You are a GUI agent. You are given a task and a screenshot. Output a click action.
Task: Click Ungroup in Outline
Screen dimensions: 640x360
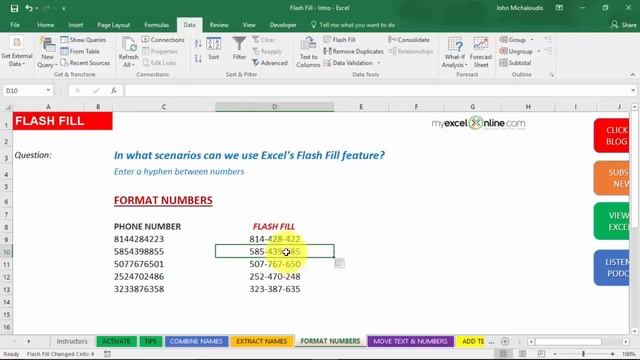[x=516, y=51]
